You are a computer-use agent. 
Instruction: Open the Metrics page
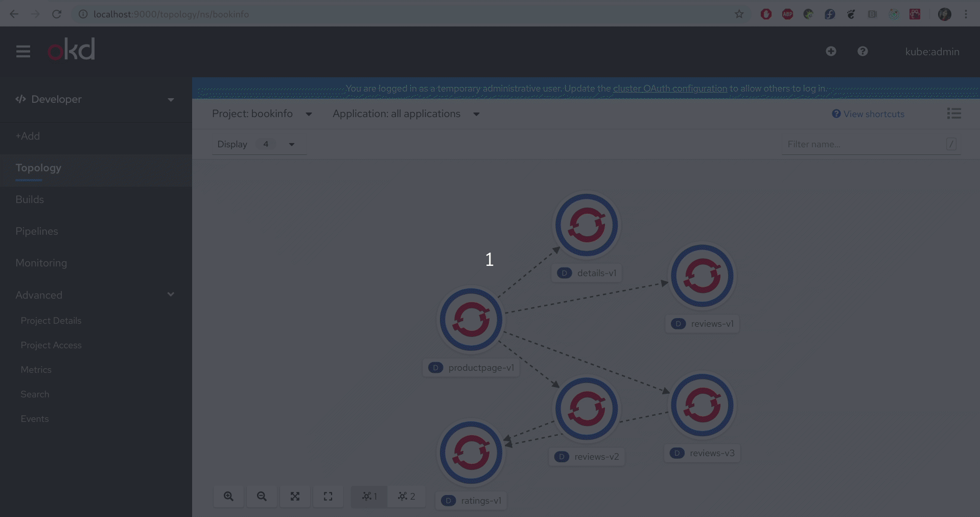(36, 370)
